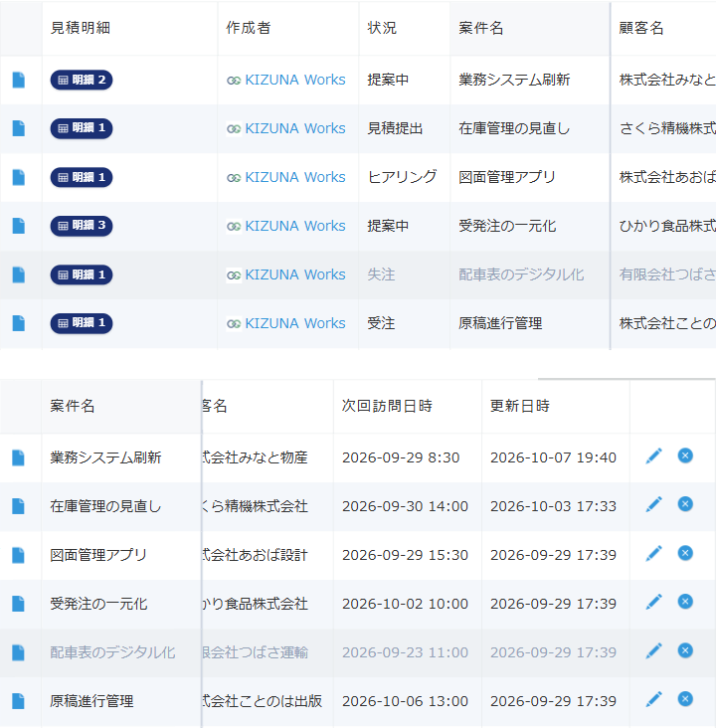The width and height of the screenshot is (716, 728).
Task: Open record icon for 図面管理アプリ in upper table
Action: tap(19, 177)
